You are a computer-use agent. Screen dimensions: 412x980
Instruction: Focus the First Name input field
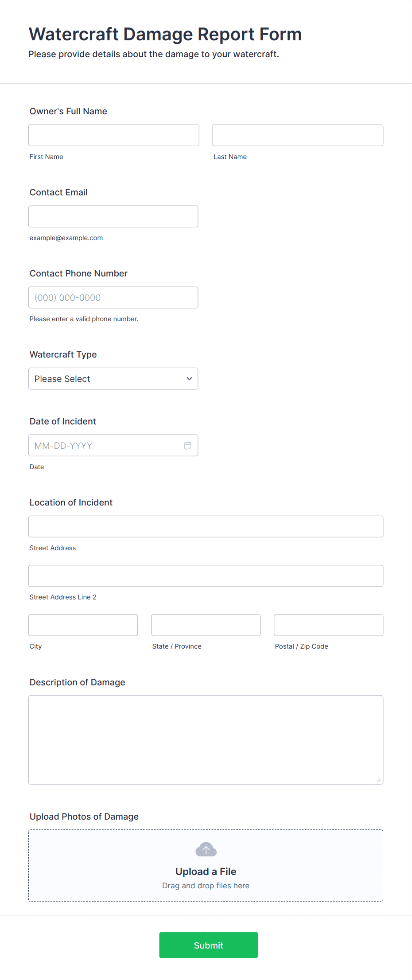(x=114, y=135)
